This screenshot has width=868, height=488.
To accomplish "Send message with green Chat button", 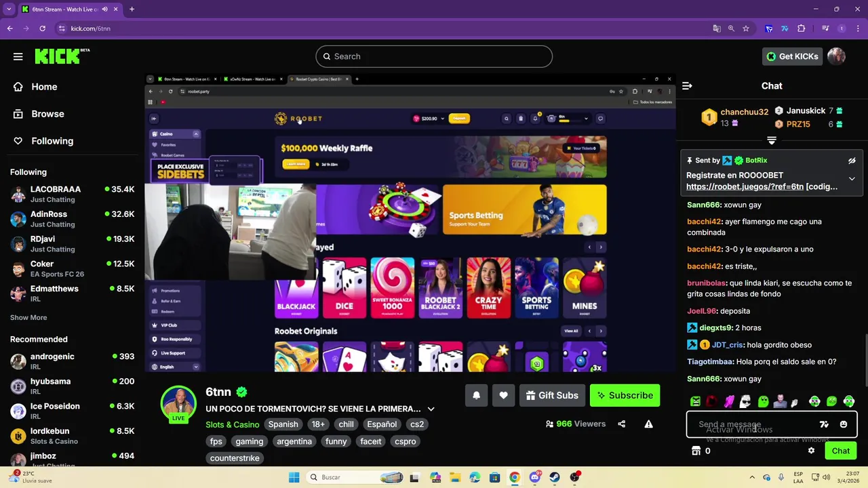I will (x=840, y=451).
